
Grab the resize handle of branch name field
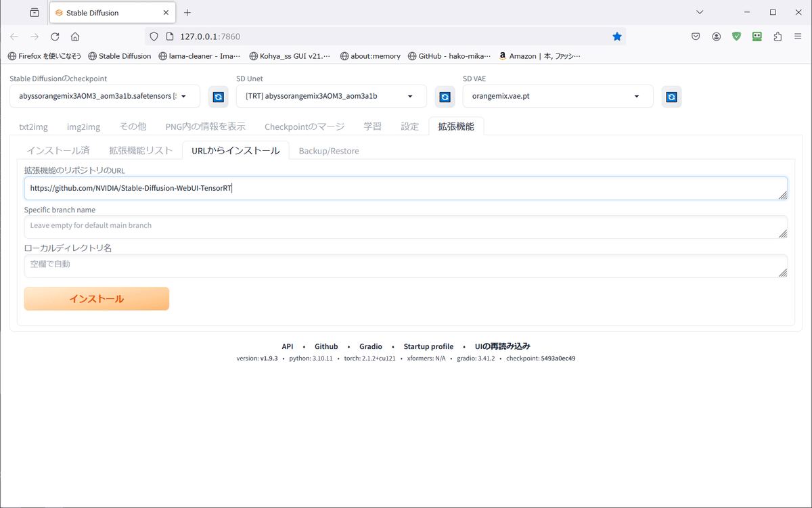[x=782, y=233]
